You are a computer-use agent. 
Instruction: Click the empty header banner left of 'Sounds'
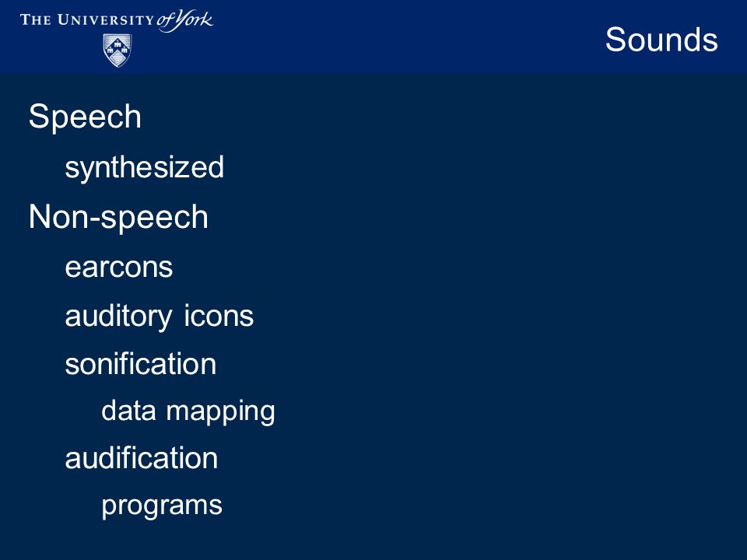tap(405, 38)
